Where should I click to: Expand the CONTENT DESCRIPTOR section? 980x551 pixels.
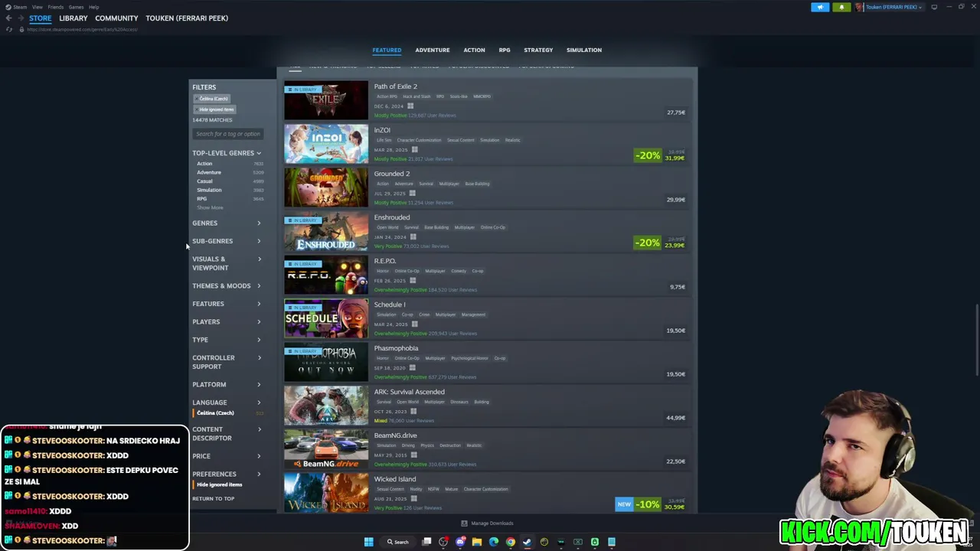[x=227, y=434]
